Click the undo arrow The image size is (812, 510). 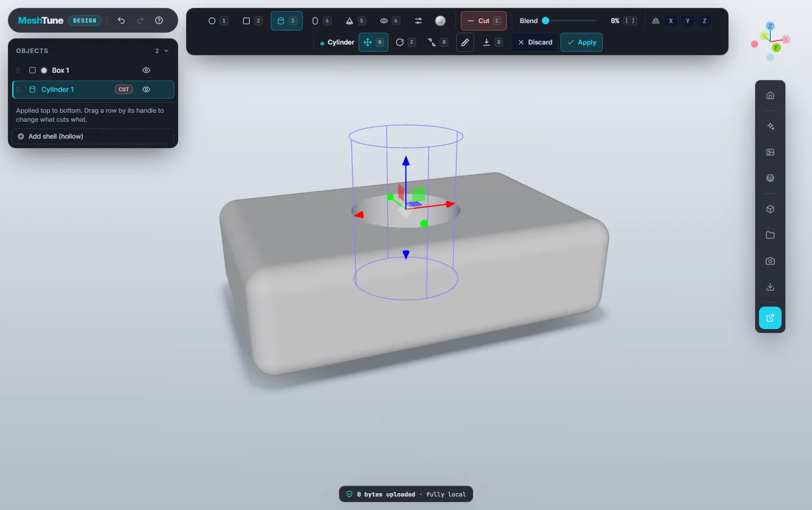click(x=121, y=20)
